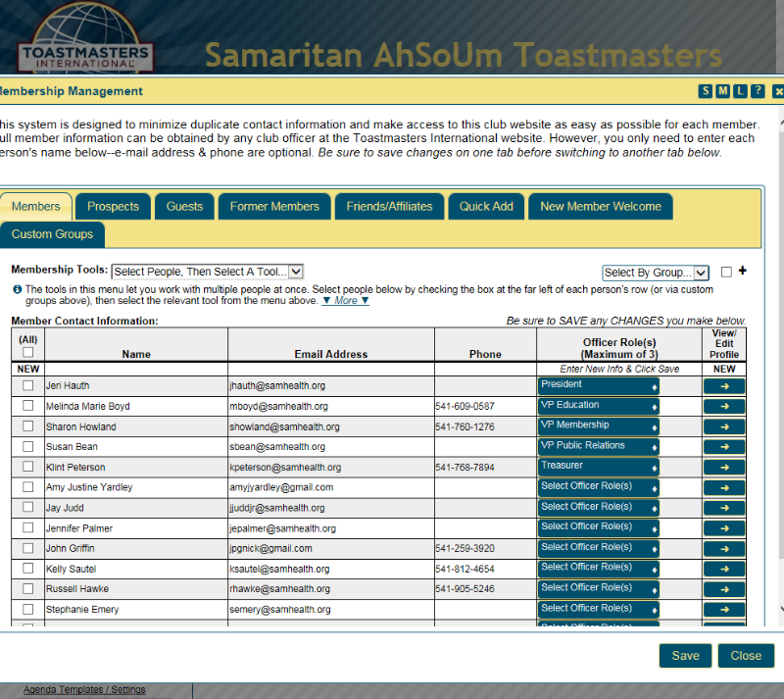Viewport: 784px width, 699px height.
Task: Open Jennifer Palmer's profile arrow
Action: pyautogui.click(x=724, y=528)
